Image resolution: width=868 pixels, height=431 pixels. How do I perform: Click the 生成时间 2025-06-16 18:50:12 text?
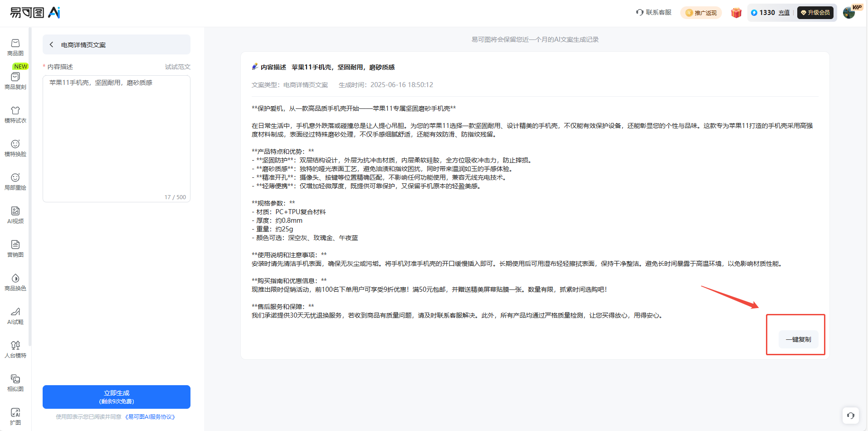point(386,85)
